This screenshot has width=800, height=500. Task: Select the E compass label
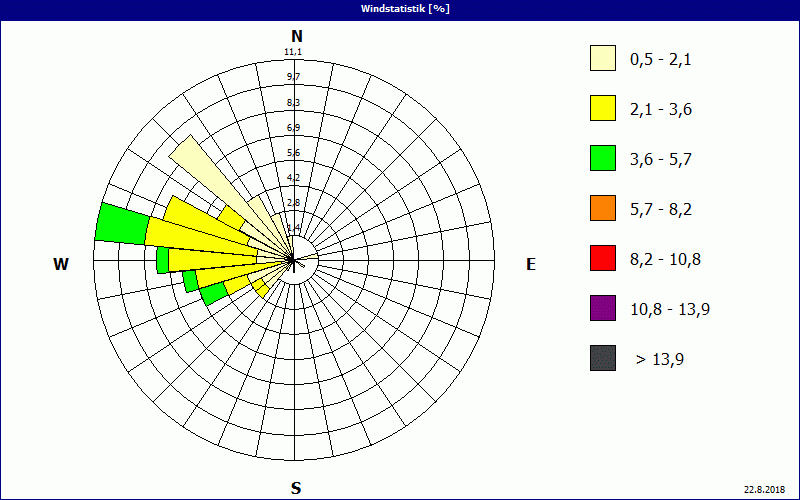(531, 264)
